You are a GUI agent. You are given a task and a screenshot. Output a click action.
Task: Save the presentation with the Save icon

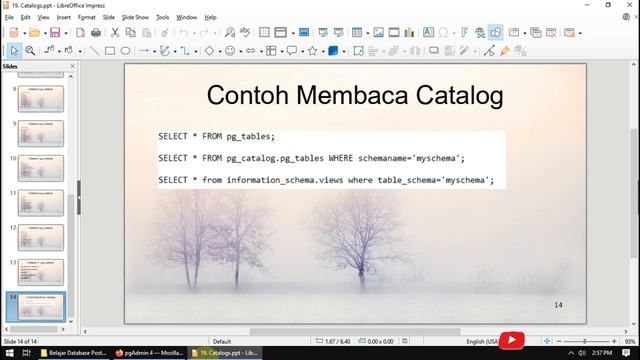55,33
